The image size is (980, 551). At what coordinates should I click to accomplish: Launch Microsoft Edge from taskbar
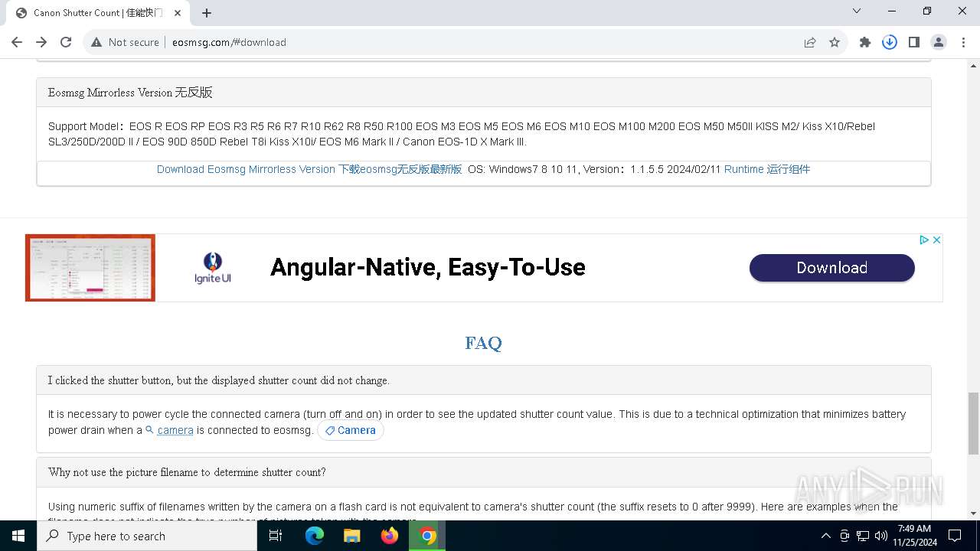(x=315, y=536)
